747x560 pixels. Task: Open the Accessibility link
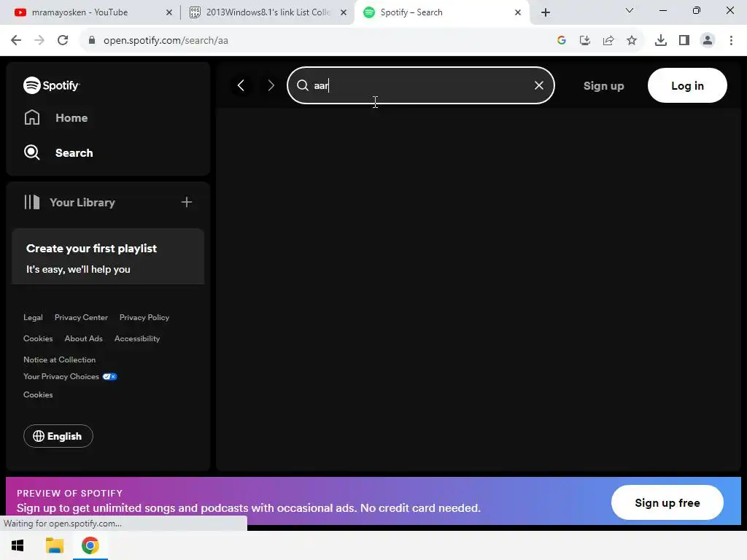click(137, 338)
